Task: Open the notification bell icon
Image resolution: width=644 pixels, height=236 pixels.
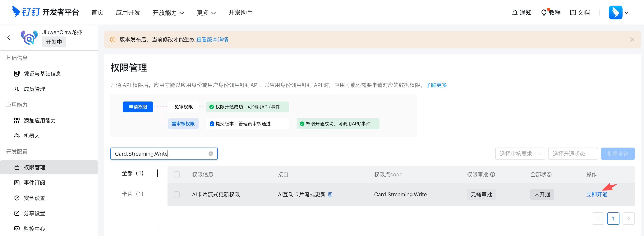Action: 514,12
